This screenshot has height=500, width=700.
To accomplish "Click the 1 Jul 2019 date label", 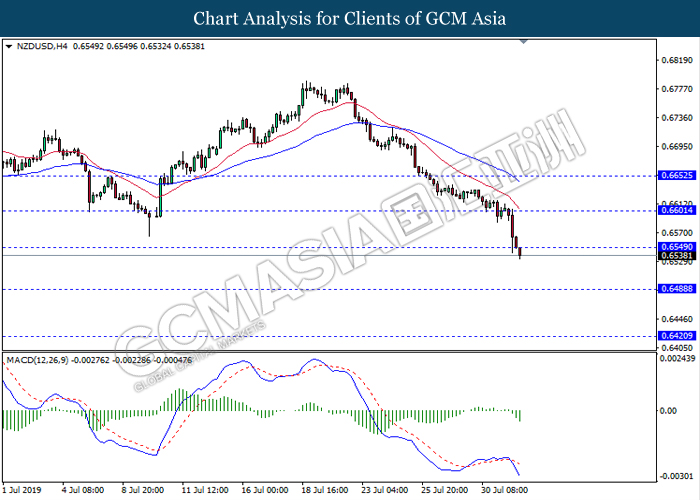I will tap(22, 490).
